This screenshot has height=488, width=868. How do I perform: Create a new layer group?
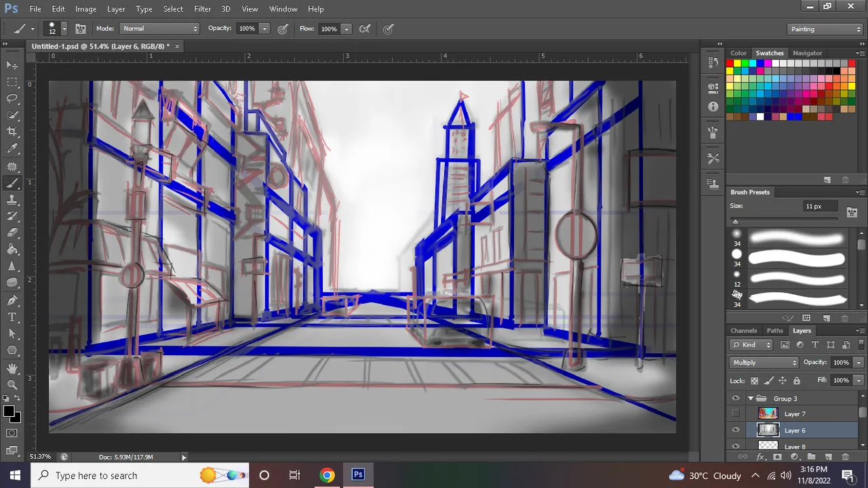pyautogui.click(x=810, y=457)
